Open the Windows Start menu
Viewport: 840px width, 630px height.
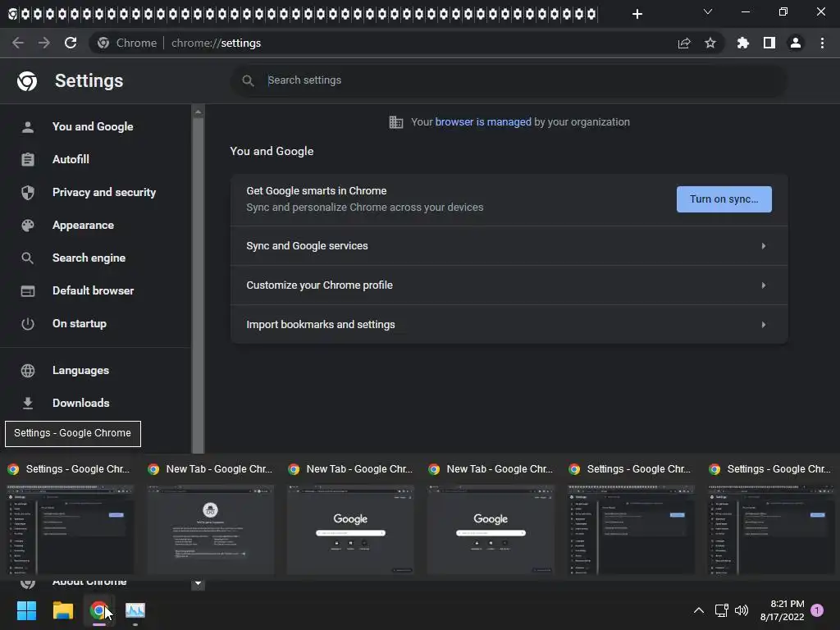pos(26,610)
